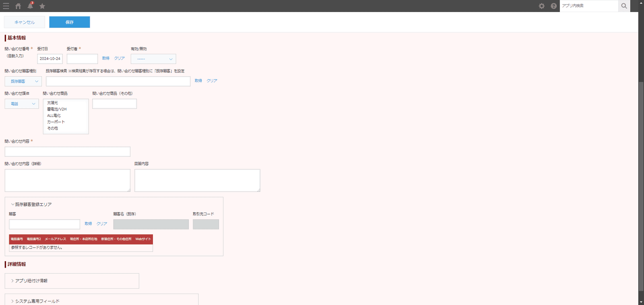This screenshot has width=644, height=305.
Task: Click クリア next to 受付者 field
Action: coord(120,58)
